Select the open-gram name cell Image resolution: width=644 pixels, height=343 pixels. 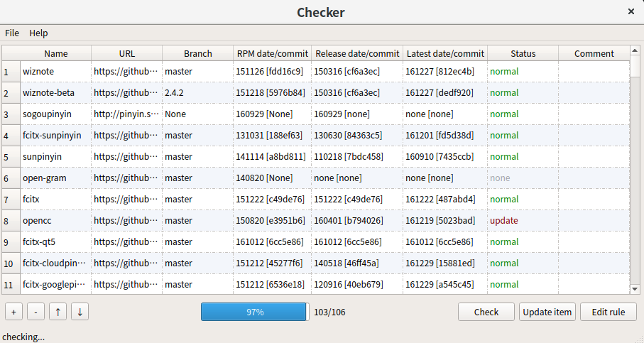click(x=56, y=178)
